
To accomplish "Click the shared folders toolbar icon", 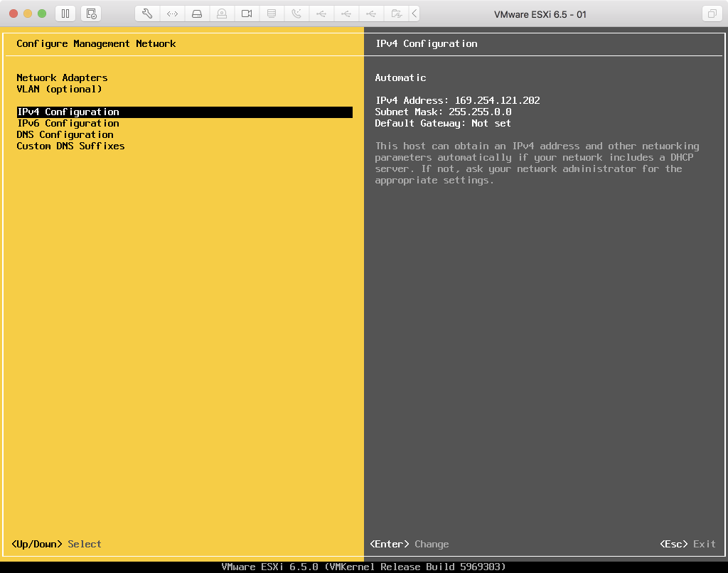I will (x=396, y=14).
